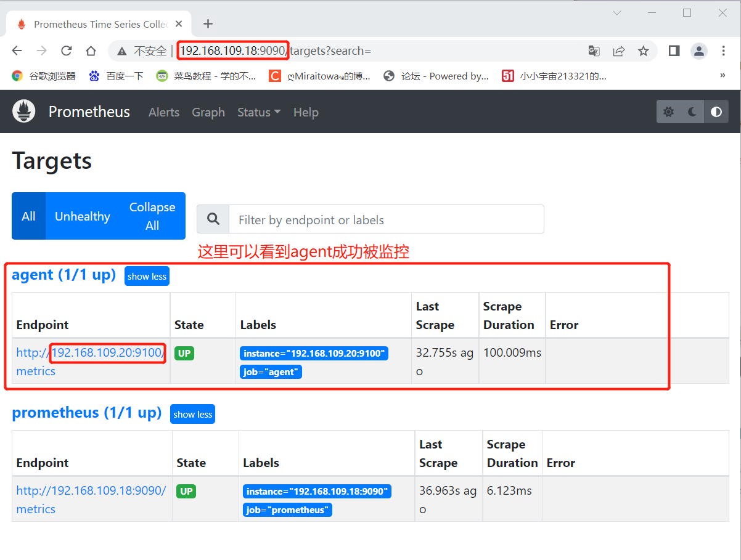Go back with browser back arrow
741x560 pixels.
click(17, 51)
